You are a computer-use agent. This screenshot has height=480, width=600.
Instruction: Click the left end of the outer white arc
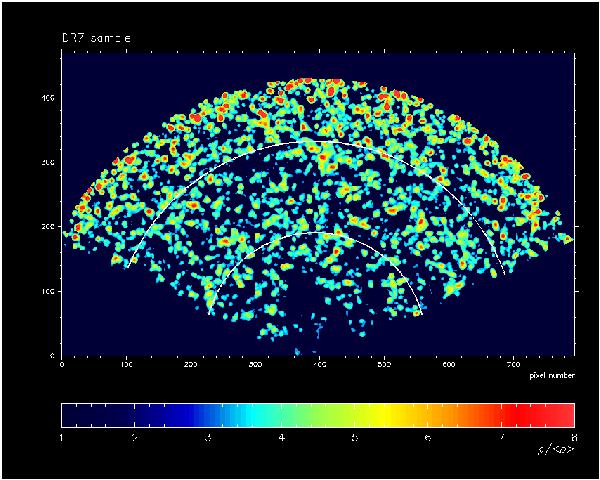click(x=126, y=268)
